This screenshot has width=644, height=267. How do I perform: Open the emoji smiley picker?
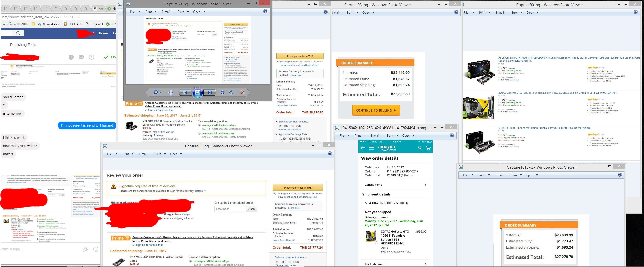[96, 249]
